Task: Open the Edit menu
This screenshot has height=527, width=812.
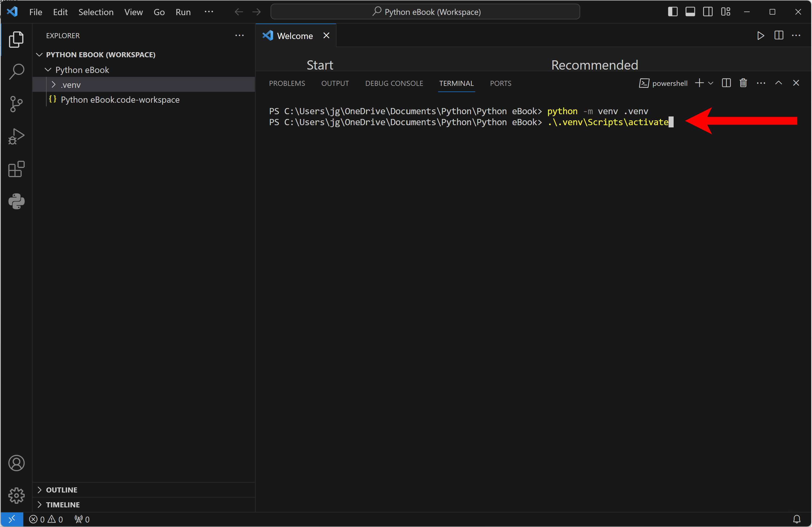Action: [x=60, y=12]
